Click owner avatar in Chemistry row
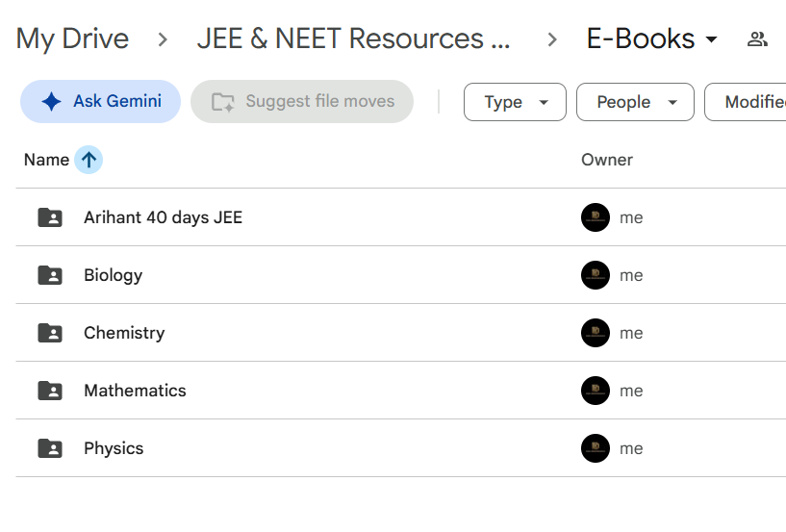Viewport: 786px width, 532px height. point(596,333)
